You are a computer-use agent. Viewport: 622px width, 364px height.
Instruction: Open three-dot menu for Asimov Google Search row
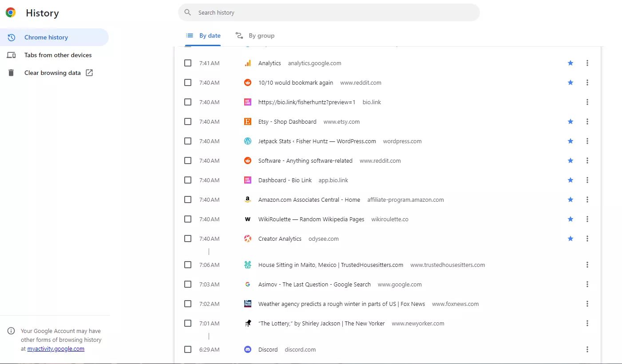pos(587,284)
